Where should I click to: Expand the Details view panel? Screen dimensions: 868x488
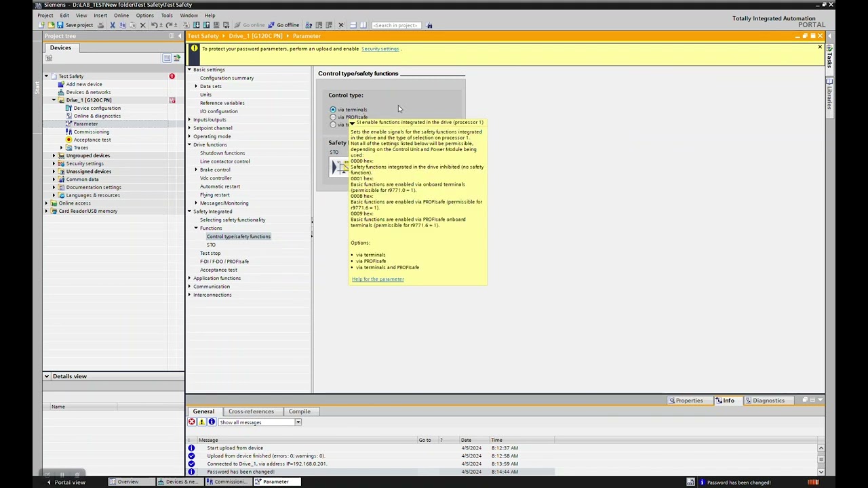47,376
